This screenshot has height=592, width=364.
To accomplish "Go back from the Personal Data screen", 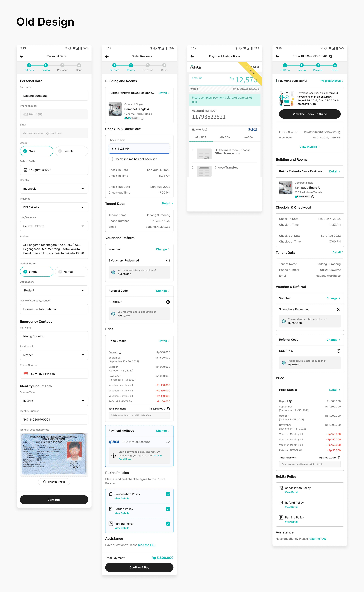I will pos(22,56).
